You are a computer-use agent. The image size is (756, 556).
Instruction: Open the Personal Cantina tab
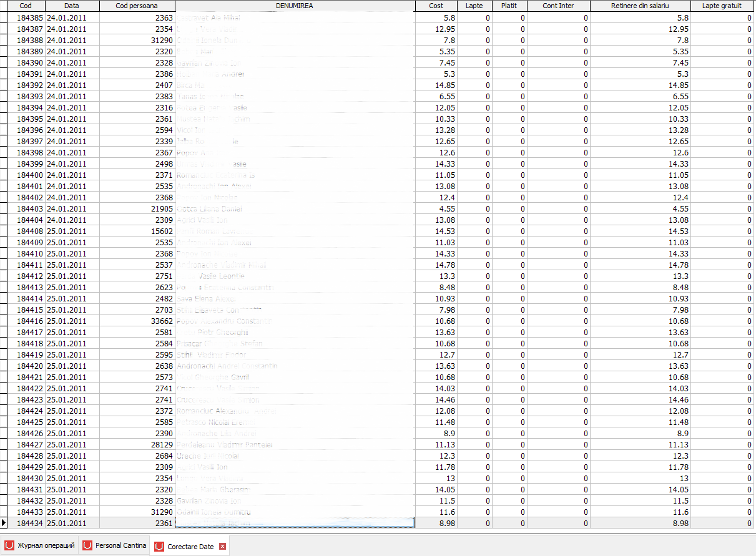[115, 546]
